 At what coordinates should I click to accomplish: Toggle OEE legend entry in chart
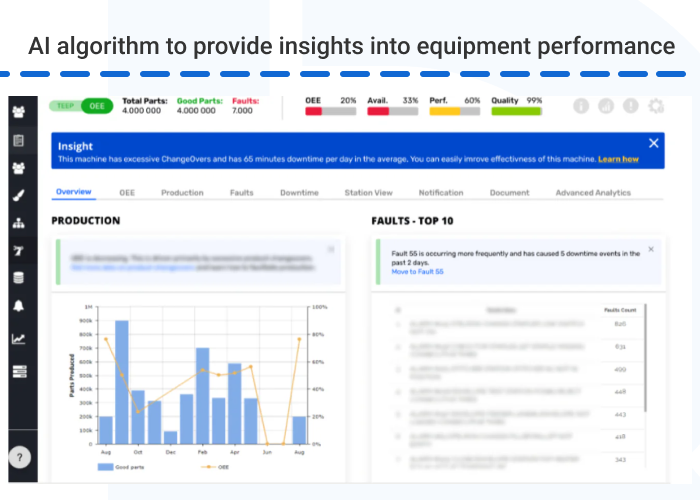pos(215,467)
